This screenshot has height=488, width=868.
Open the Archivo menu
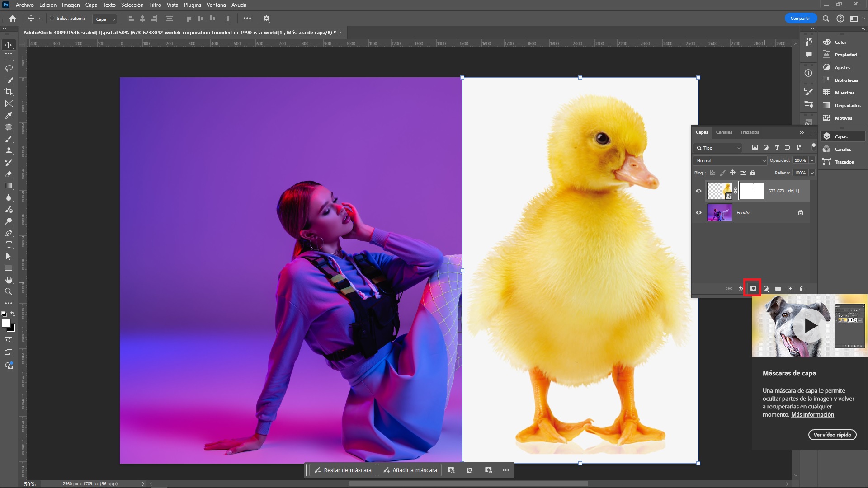pyautogui.click(x=24, y=5)
